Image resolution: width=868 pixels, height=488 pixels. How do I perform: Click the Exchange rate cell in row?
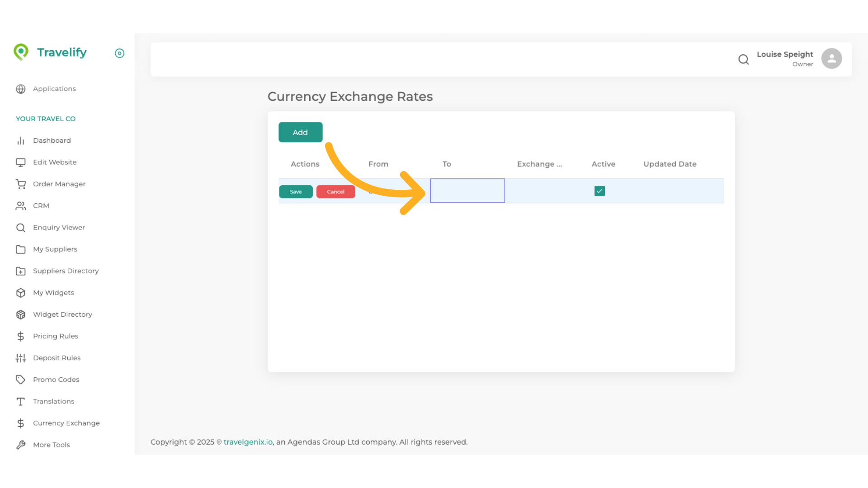click(x=542, y=191)
